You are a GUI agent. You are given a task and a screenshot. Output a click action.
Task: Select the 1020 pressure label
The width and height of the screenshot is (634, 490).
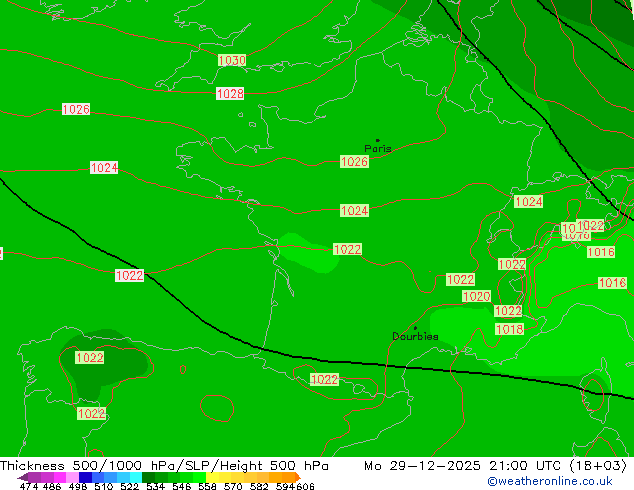pyautogui.click(x=477, y=296)
